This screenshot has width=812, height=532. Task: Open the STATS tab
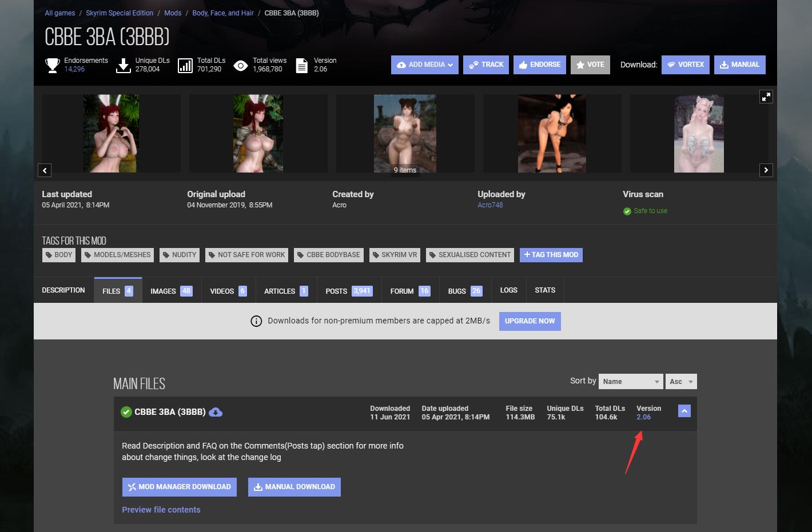(x=545, y=290)
